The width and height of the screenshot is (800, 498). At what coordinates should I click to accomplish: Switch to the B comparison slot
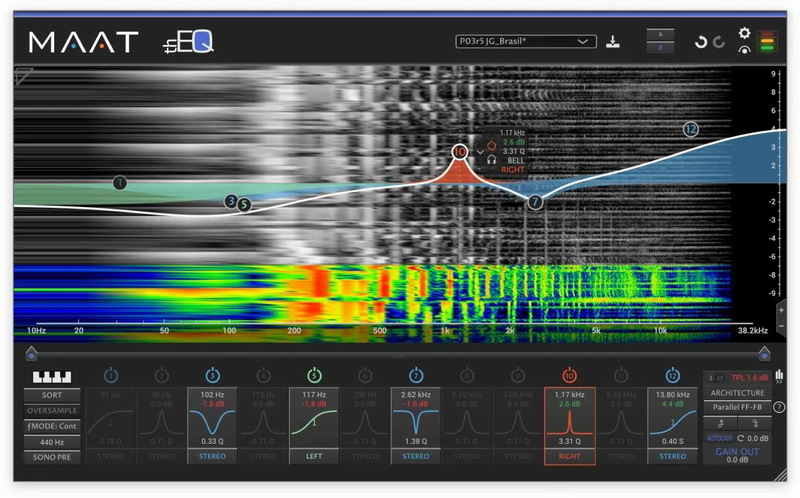(661, 50)
